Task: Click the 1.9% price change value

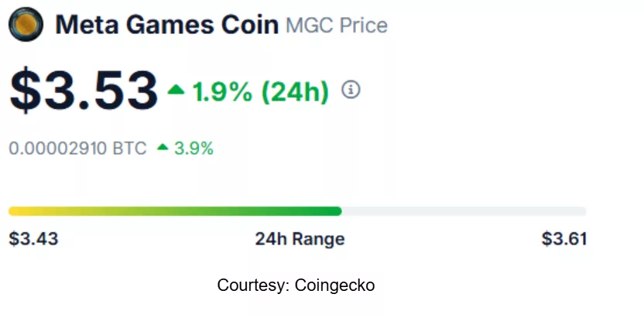Action: tap(223, 91)
